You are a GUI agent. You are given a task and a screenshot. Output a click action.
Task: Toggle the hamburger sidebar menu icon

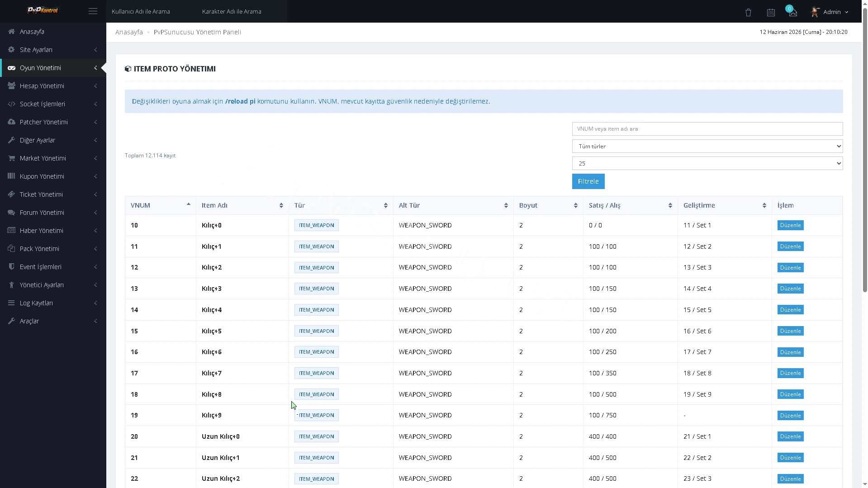[x=93, y=11]
